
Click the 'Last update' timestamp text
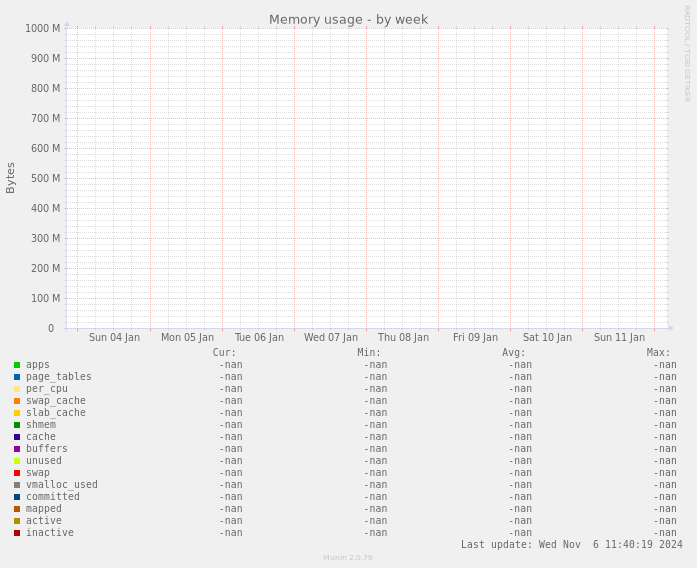click(572, 544)
